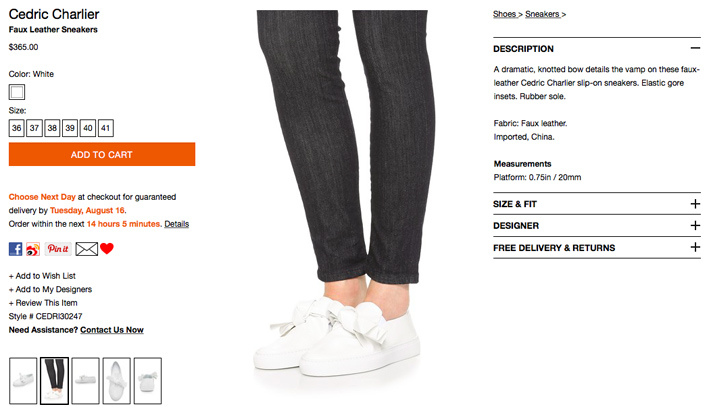Share product on Facebook icon
Image resolution: width=709 pixels, height=411 pixels.
point(15,249)
